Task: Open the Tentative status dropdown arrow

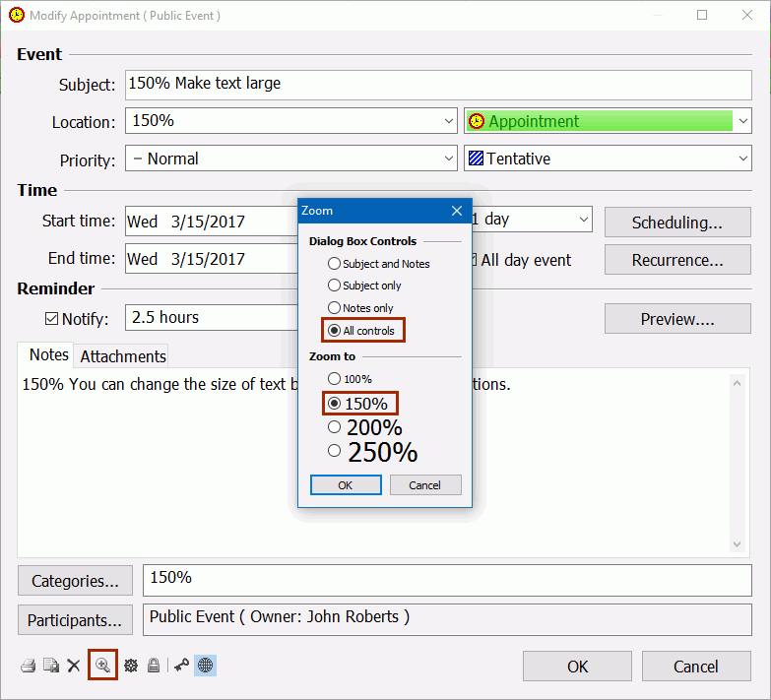Action: tap(743, 159)
